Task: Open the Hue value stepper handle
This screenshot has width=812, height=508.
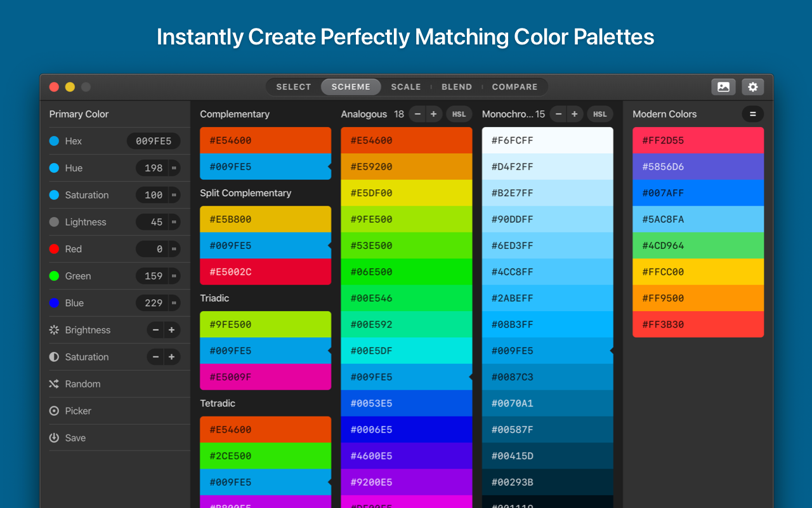Action: (x=173, y=168)
